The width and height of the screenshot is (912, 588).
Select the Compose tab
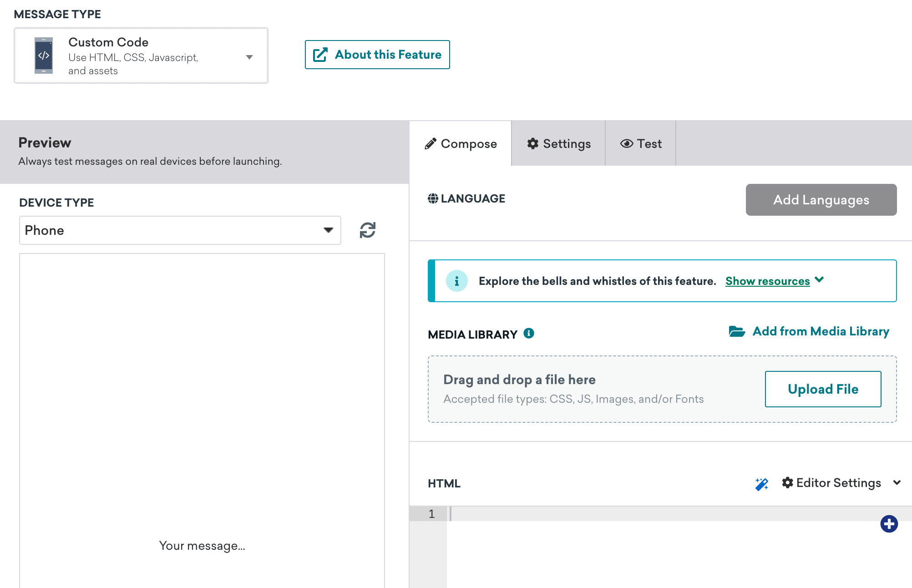[461, 144]
